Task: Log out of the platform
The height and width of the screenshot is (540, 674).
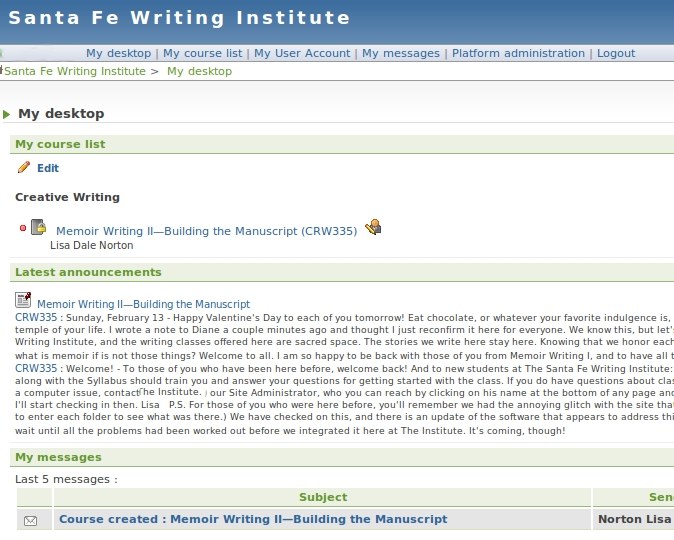Action: [616, 53]
